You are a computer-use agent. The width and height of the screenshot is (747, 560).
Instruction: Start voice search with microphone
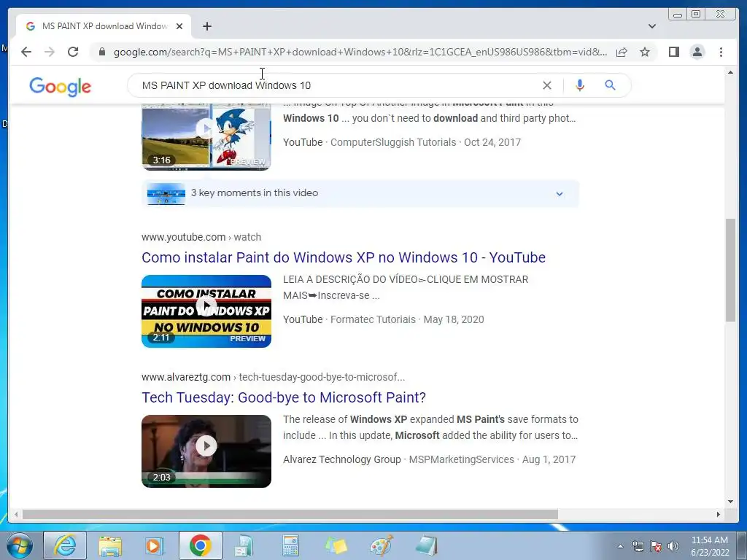click(580, 85)
